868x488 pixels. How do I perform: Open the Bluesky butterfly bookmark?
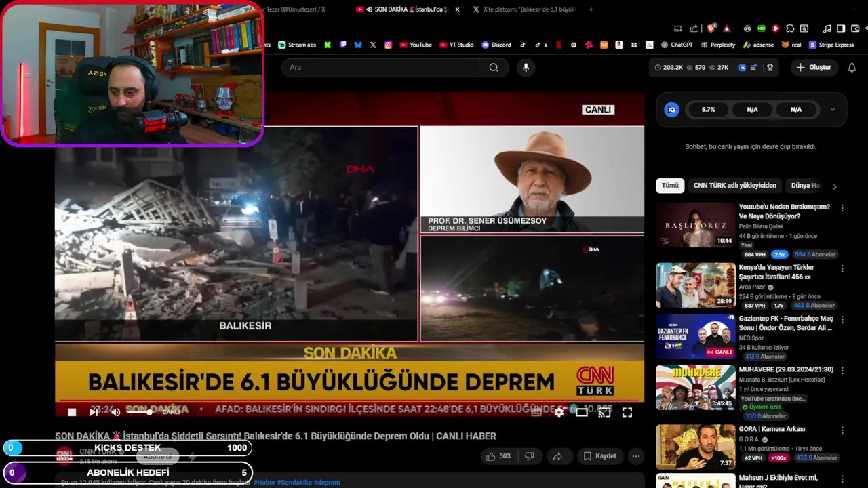tap(358, 45)
